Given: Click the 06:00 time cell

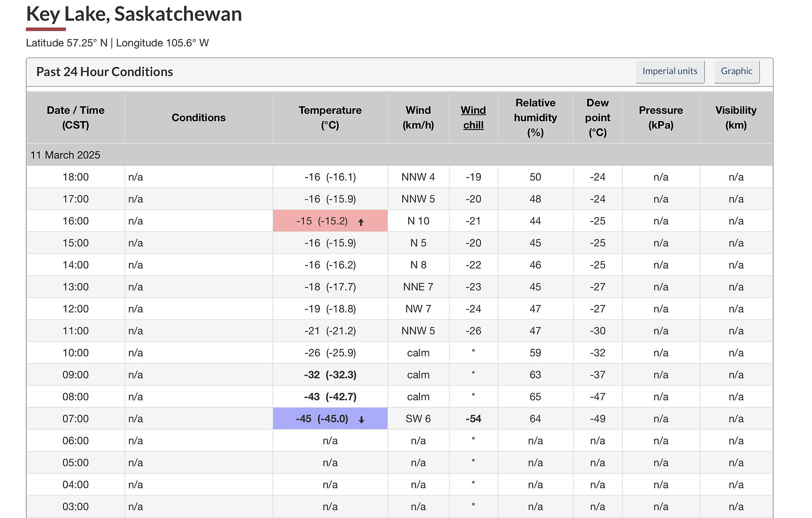Looking at the screenshot, I should 76,440.
